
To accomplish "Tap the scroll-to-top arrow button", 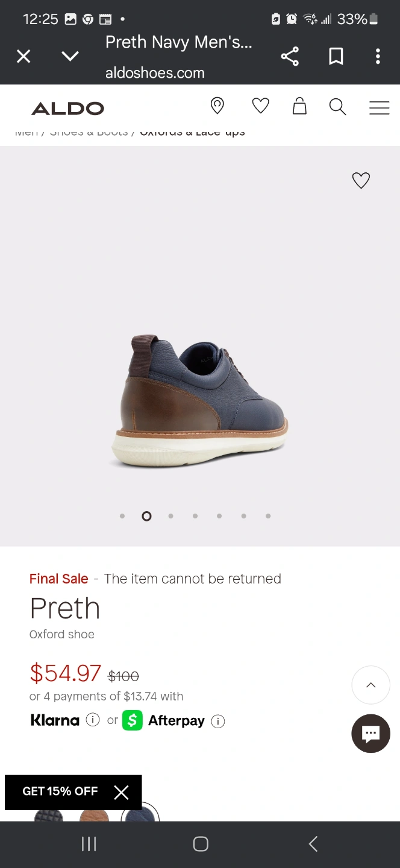I will [x=370, y=685].
